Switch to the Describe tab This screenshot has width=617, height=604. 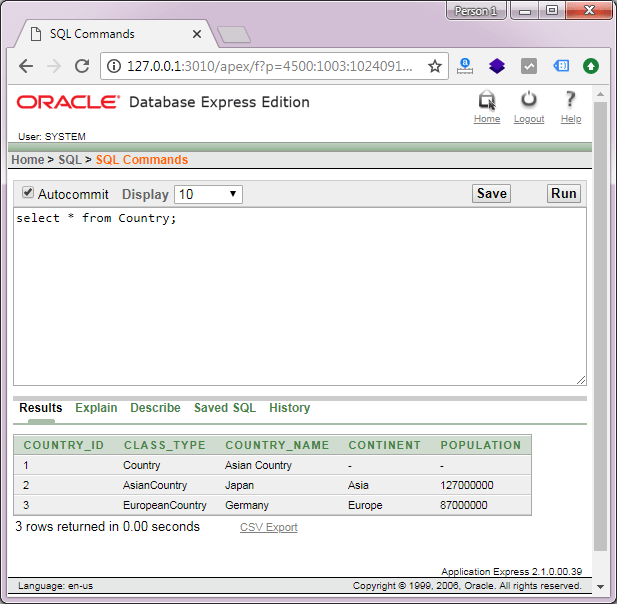click(155, 408)
